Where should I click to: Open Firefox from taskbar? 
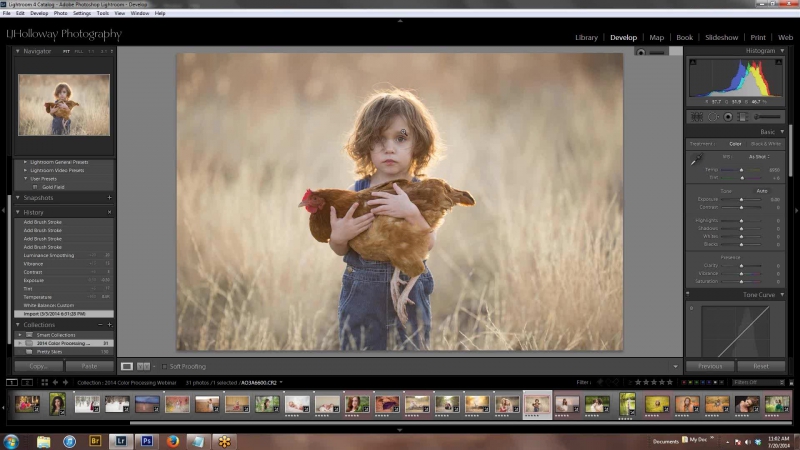click(172, 441)
